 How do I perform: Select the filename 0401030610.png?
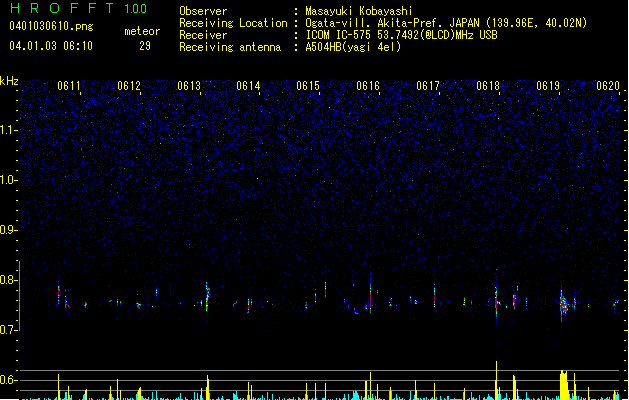coord(51,26)
